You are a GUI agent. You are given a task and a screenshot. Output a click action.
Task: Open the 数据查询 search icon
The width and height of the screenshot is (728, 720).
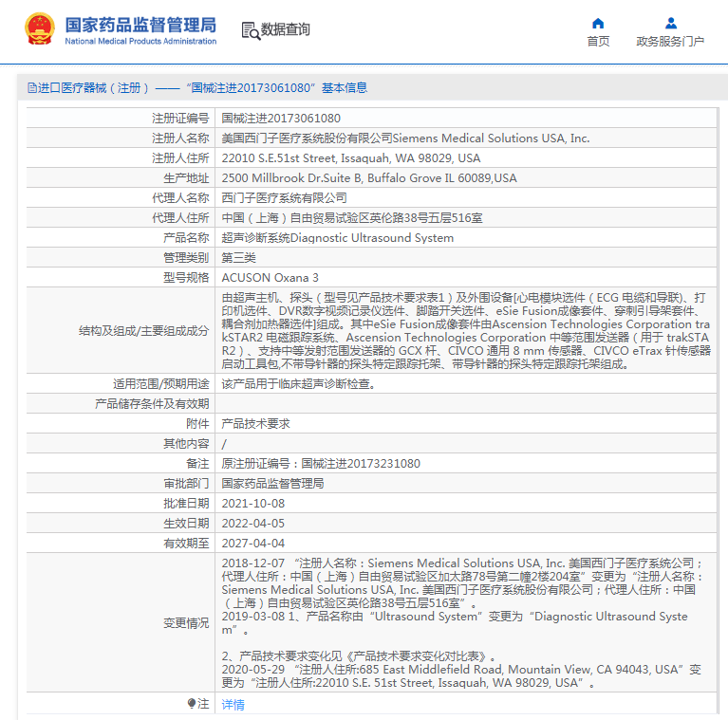pos(251,30)
